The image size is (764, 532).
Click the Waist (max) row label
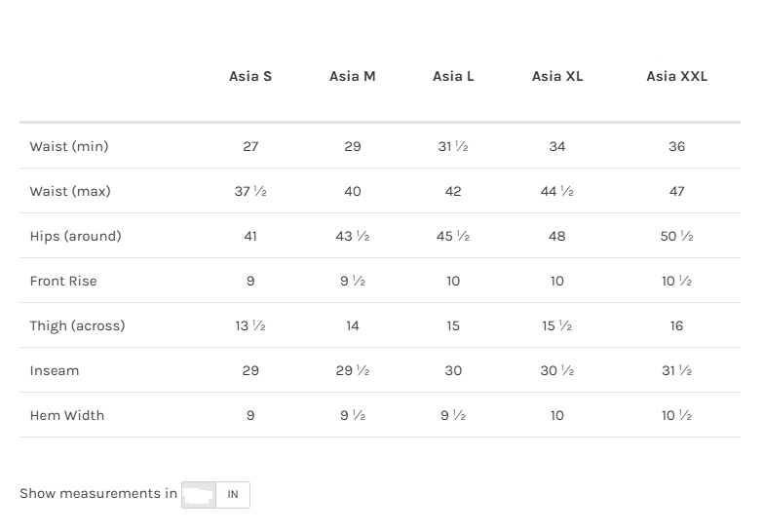pos(70,191)
